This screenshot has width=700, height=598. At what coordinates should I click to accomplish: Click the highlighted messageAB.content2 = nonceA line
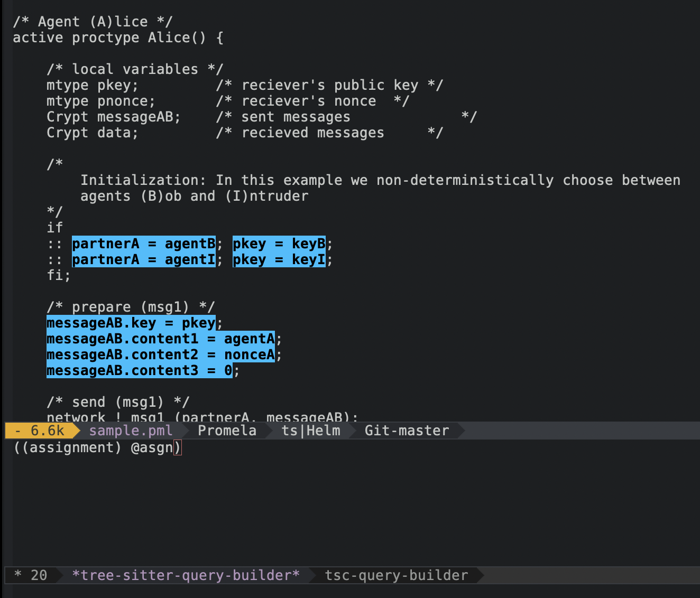(x=161, y=354)
